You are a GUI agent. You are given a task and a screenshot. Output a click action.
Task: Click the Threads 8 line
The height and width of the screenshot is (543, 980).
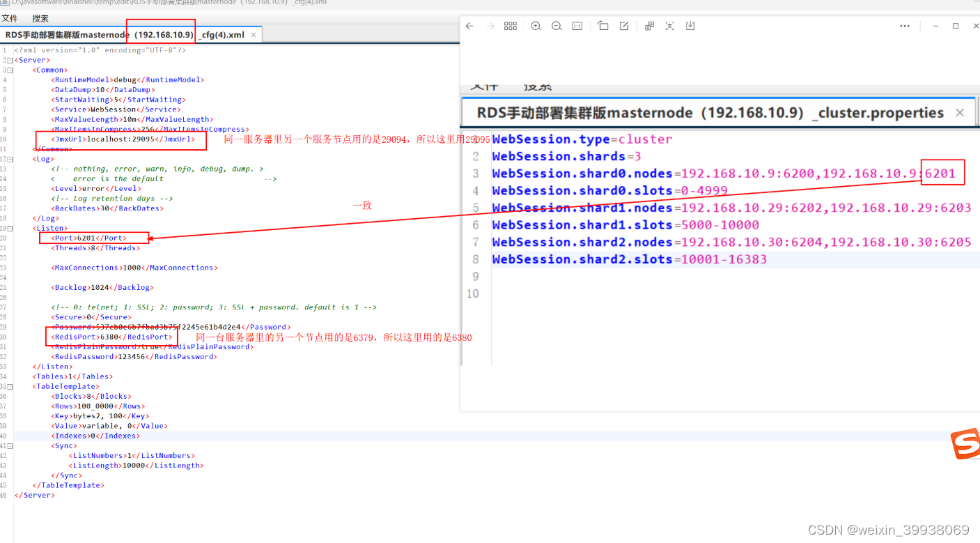pos(94,247)
